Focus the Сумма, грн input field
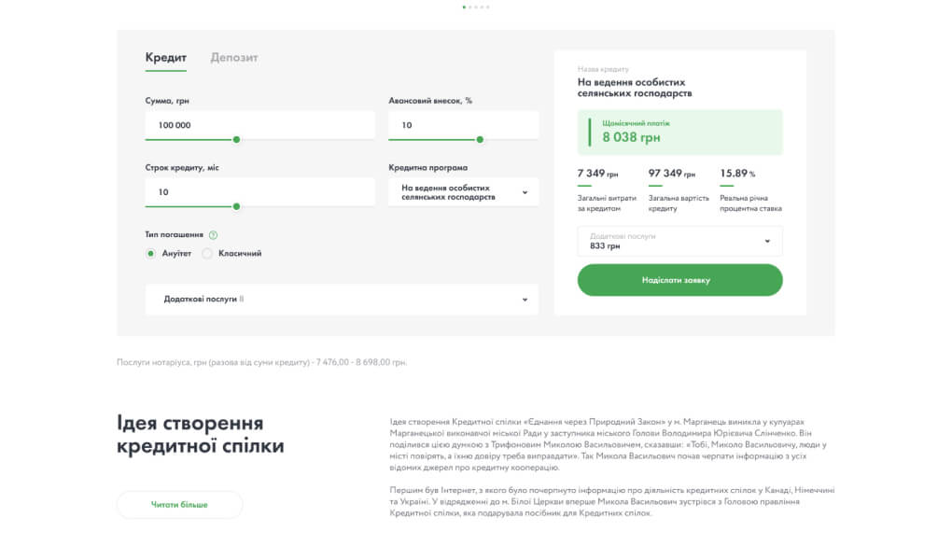 [259, 124]
